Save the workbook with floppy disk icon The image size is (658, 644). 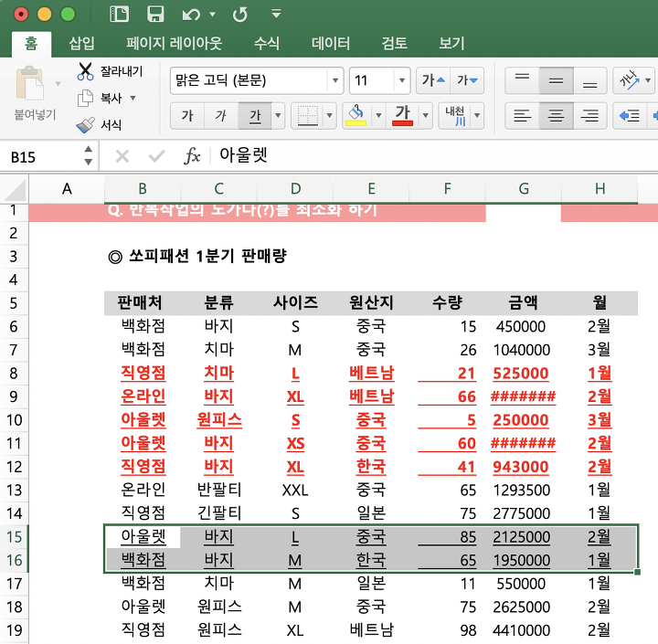155,15
